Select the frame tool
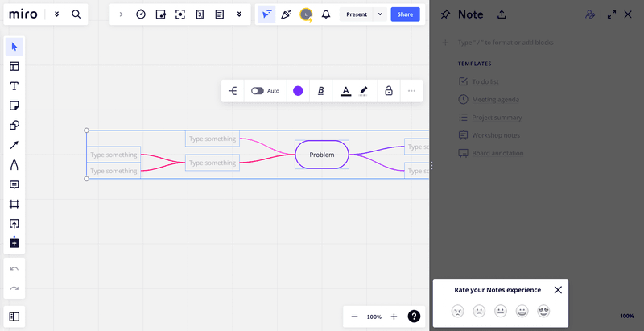The image size is (644, 331). (14, 204)
